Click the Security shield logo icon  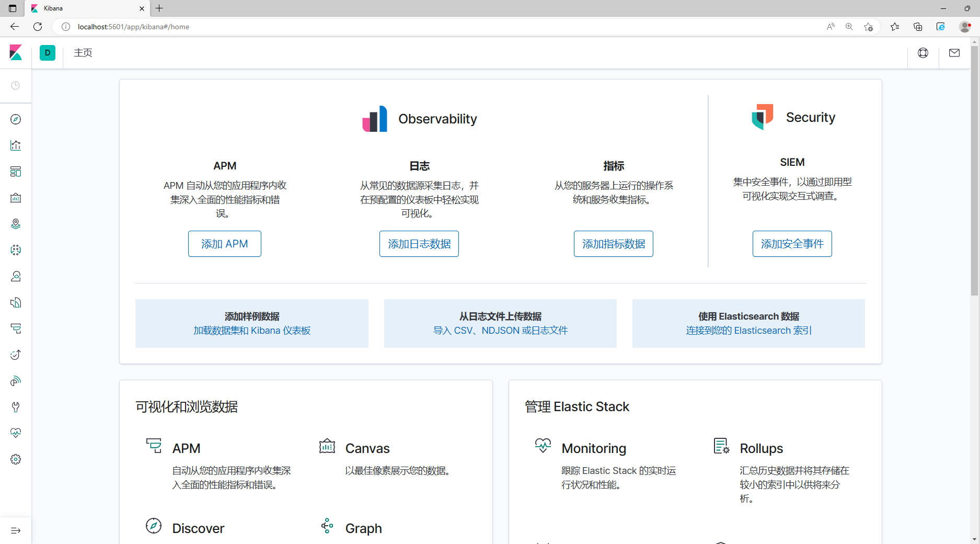coord(762,117)
